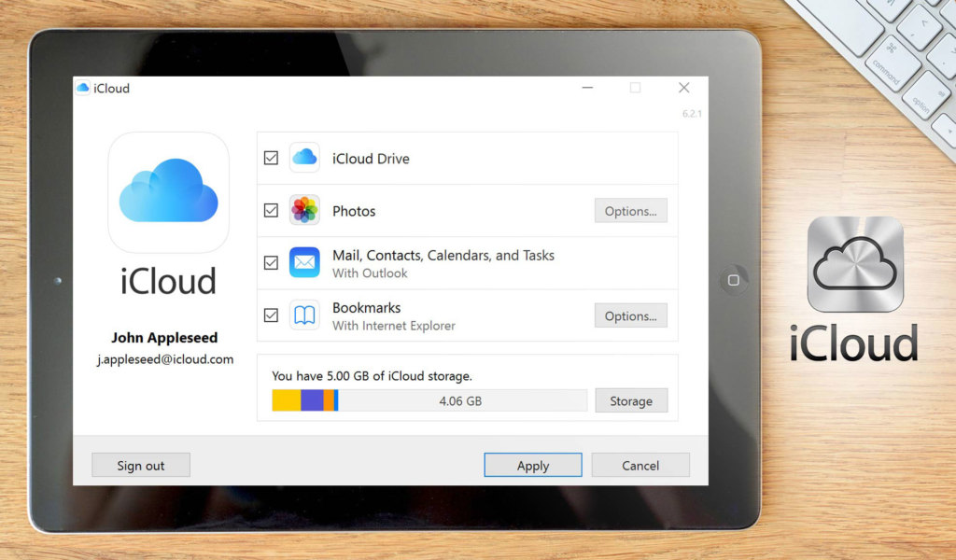Click the iCloud Drive cloud icon

tap(304, 158)
